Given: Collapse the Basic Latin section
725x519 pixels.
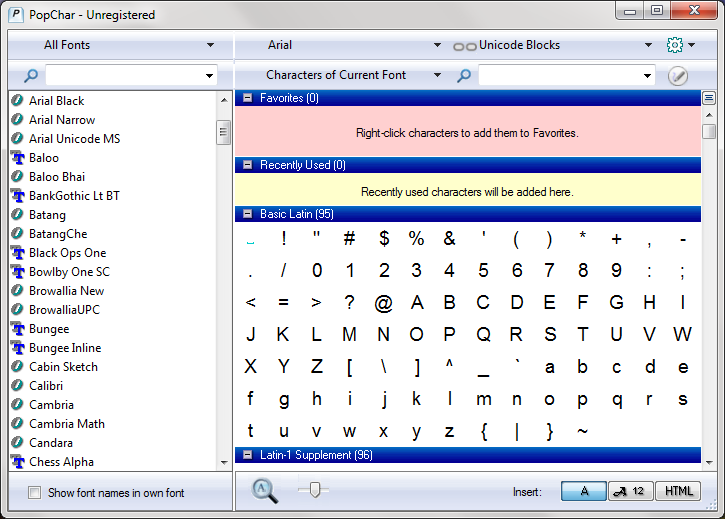Looking at the screenshot, I should (248, 214).
